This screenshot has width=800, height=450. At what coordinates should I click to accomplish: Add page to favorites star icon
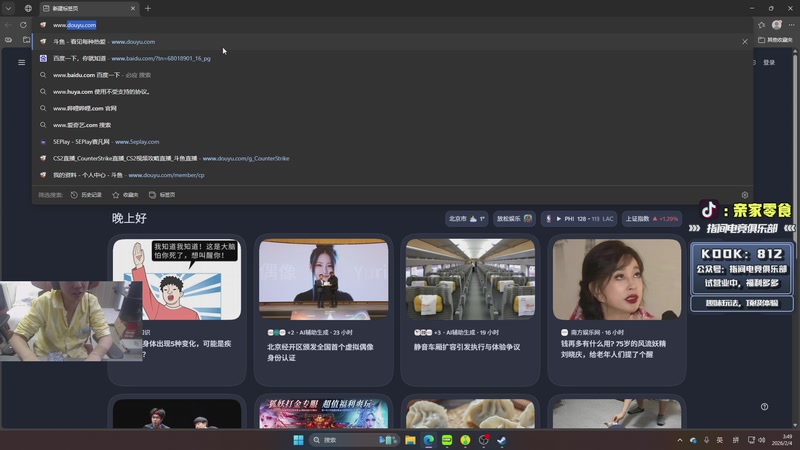click(761, 24)
